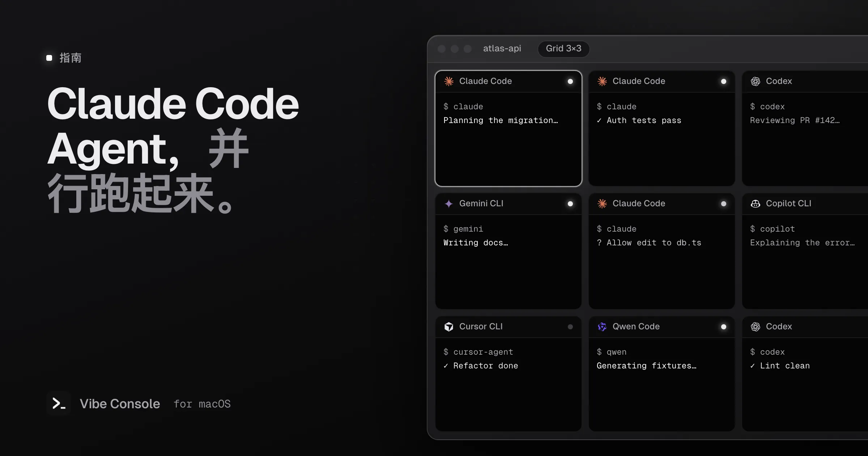Click the "$ copilot" command line

(773, 229)
